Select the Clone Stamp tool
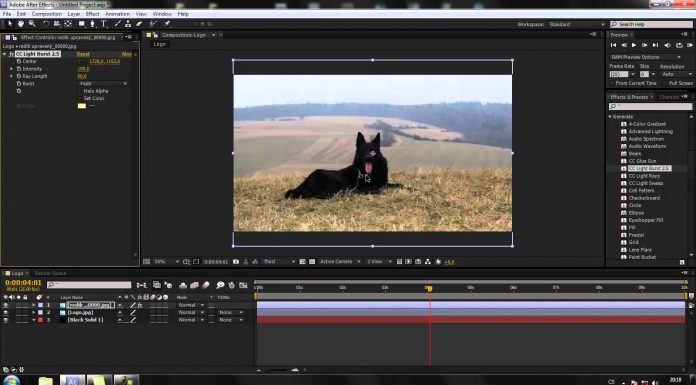Viewport: 696px width, 385px height. pos(128,24)
